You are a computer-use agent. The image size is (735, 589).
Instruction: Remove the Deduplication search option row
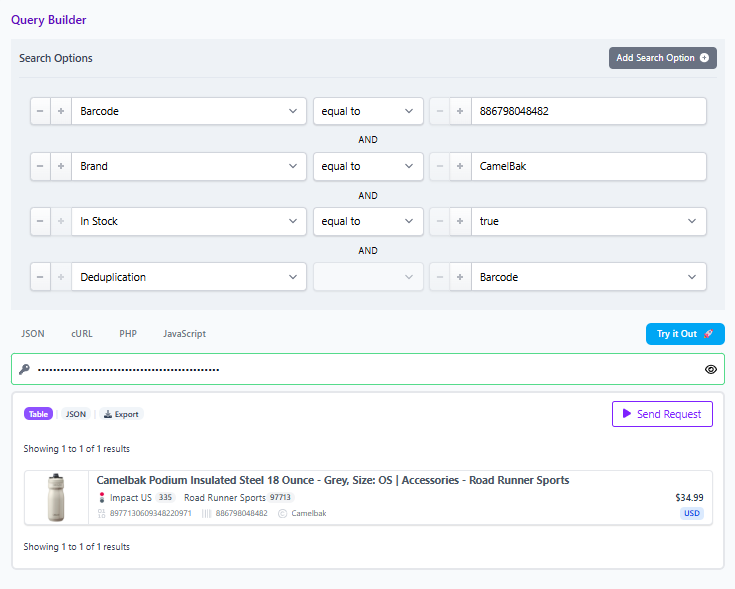click(40, 277)
